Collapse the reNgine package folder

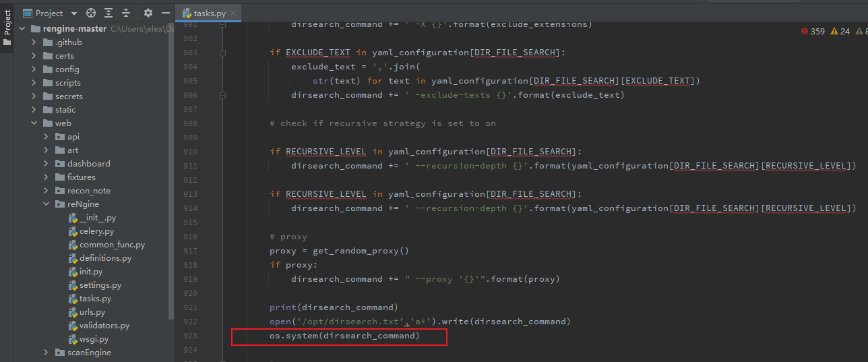[46, 204]
